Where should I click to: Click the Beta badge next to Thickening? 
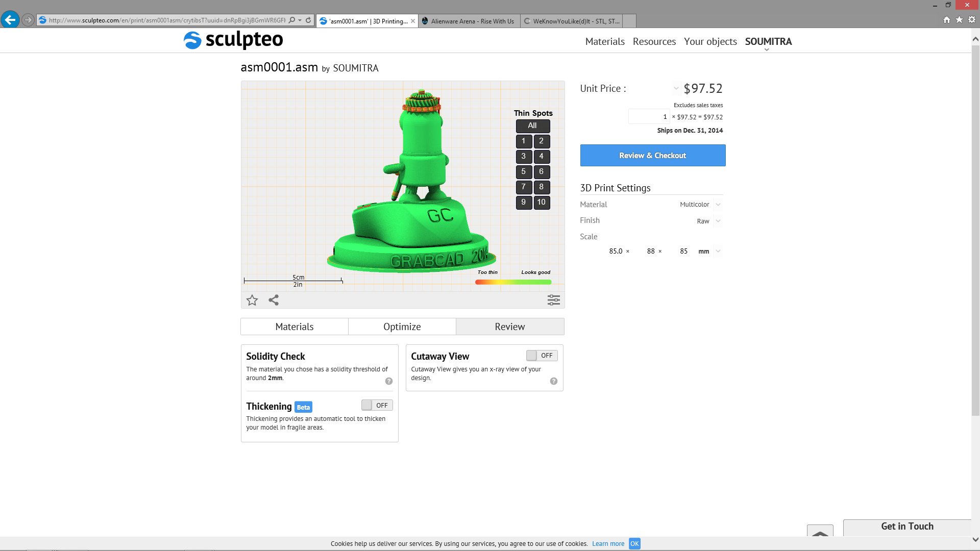[x=303, y=407]
